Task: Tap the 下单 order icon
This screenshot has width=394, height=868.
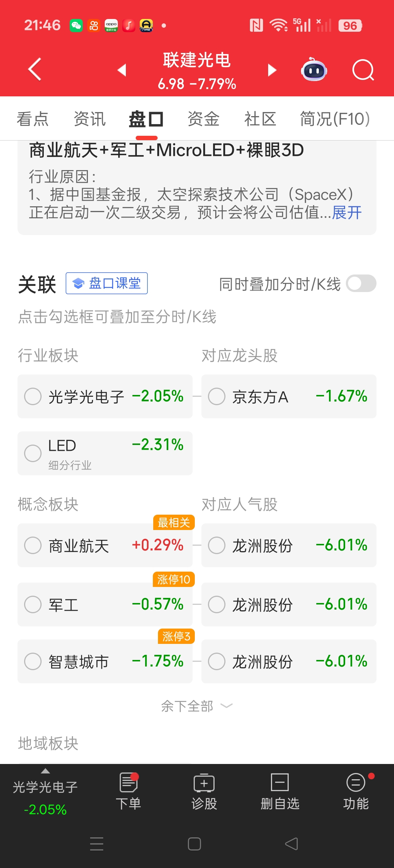Action: 128,791
